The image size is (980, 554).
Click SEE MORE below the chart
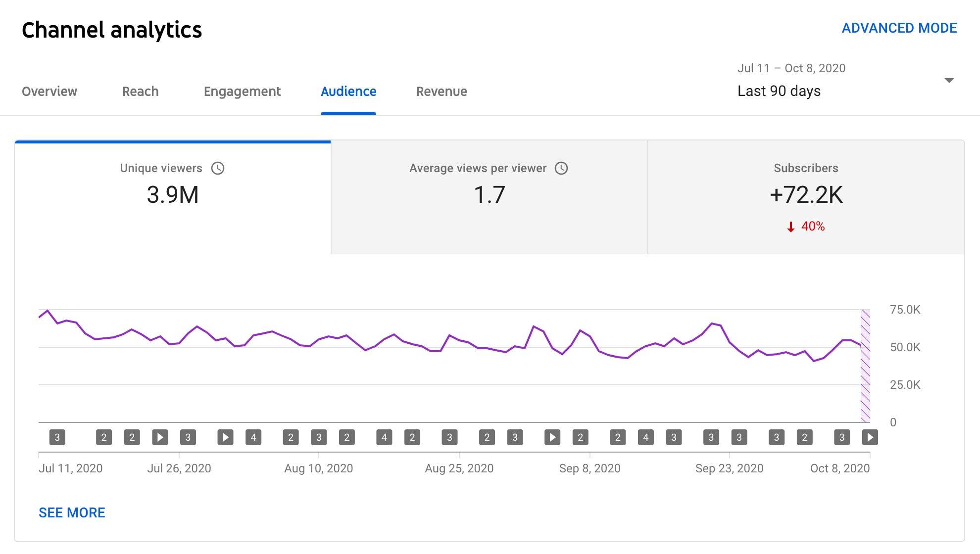click(x=72, y=512)
